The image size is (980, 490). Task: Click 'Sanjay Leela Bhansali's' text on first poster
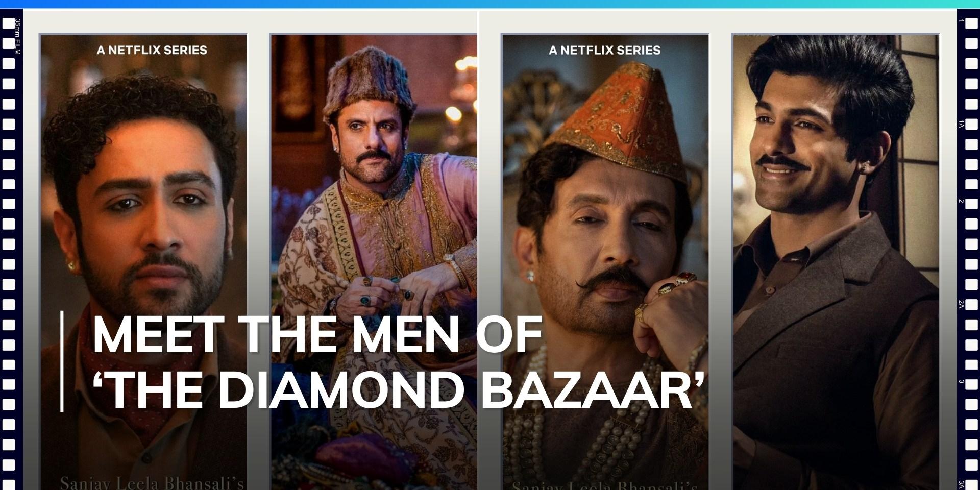(x=152, y=483)
